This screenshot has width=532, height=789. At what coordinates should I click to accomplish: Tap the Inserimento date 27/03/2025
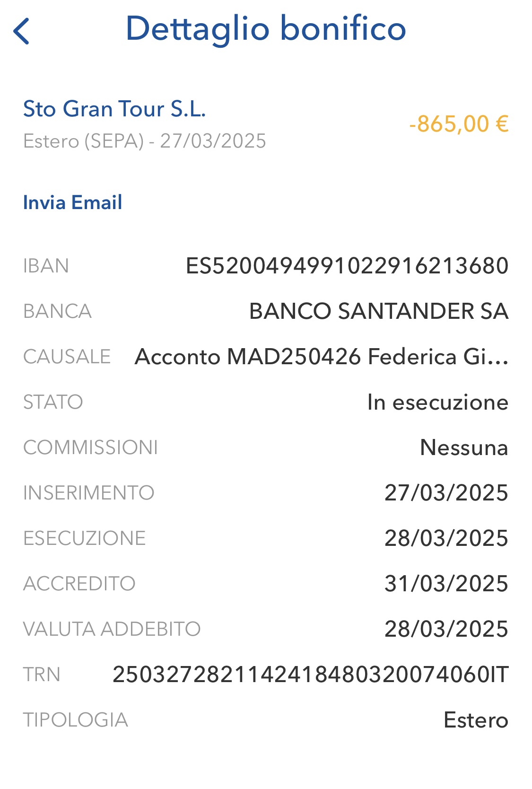pyautogui.click(x=446, y=493)
